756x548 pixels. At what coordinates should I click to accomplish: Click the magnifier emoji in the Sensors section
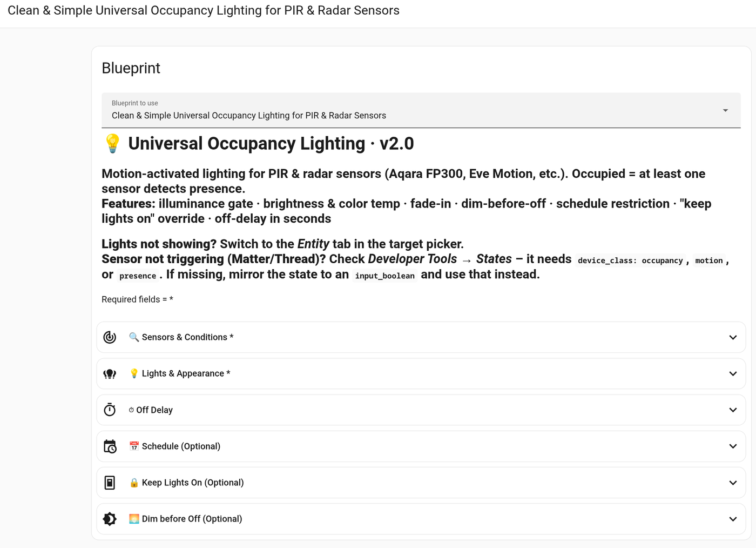pyautogui.click(x=134, y=337)
